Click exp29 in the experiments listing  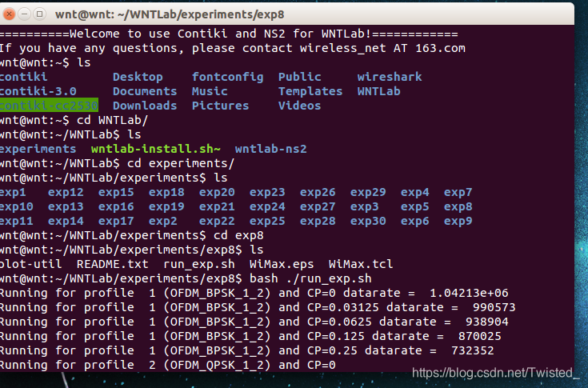pyautogui.click(x=368, y=193)
